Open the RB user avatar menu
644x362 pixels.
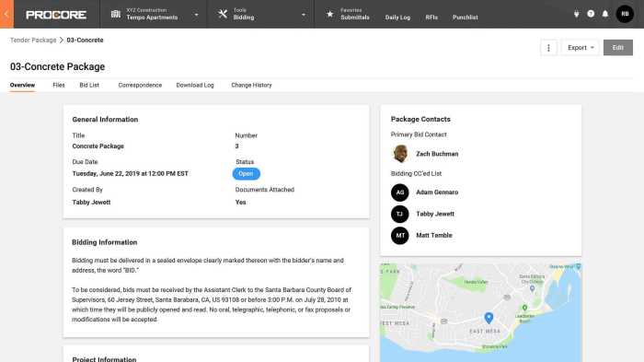(x=625, y=14)
